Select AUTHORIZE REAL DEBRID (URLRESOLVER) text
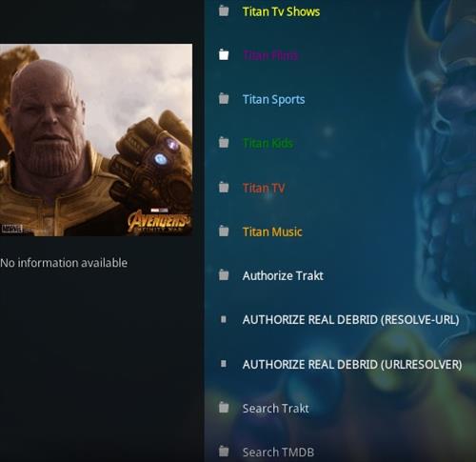 coord(352,364)
